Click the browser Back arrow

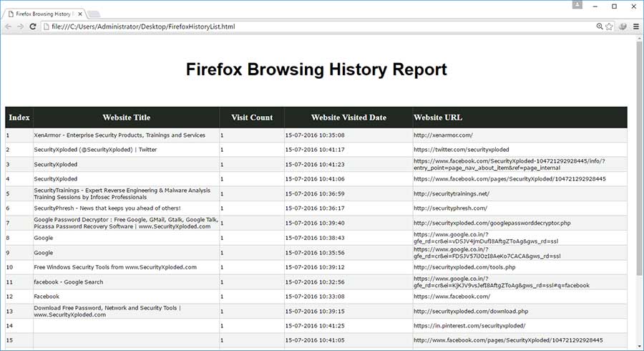[8, 27]
